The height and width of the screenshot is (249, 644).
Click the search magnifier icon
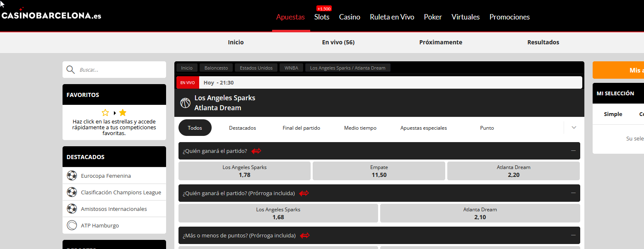tap(70, 70)
